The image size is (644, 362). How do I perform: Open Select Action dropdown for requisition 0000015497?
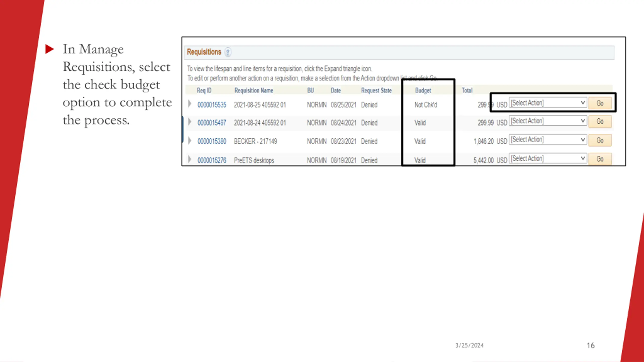click(548, 121)
